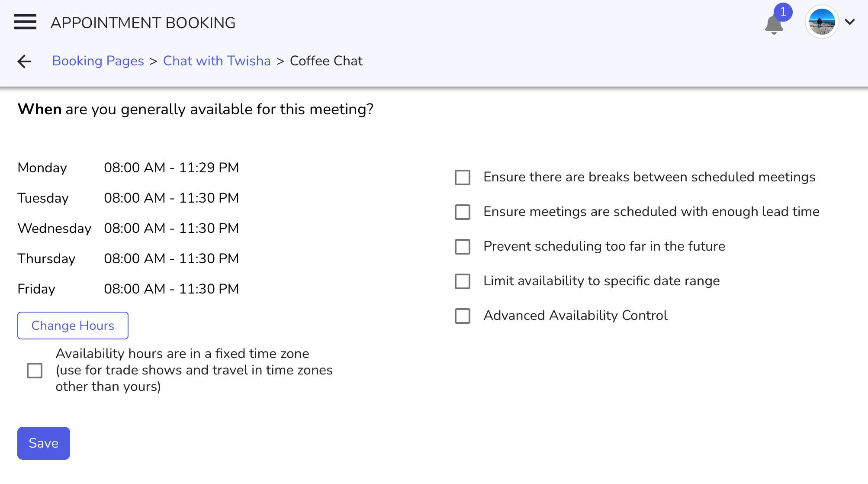Click the Booking Pages breadcrumb link
This screenshot has width=868, height=484.
tap(98, 60)
